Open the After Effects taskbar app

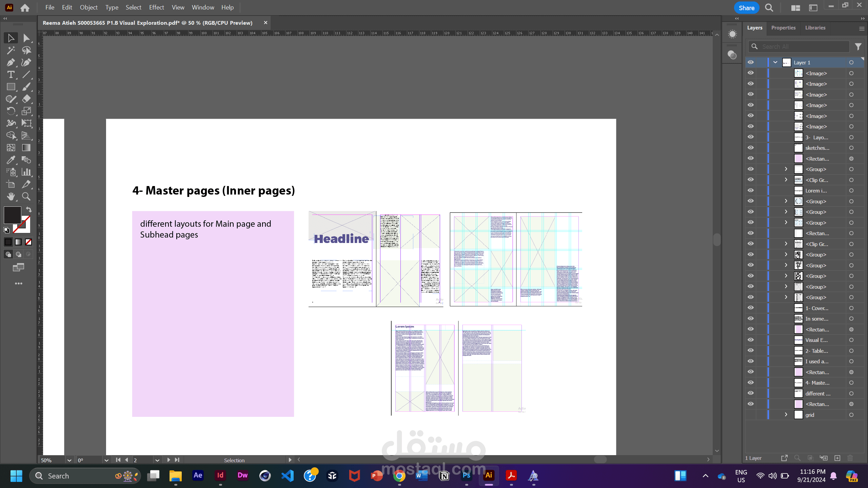(x=198, y=475)
